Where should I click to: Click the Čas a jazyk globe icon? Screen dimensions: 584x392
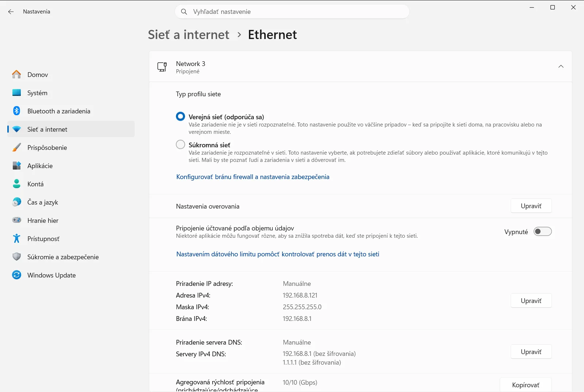click(16, 202)
